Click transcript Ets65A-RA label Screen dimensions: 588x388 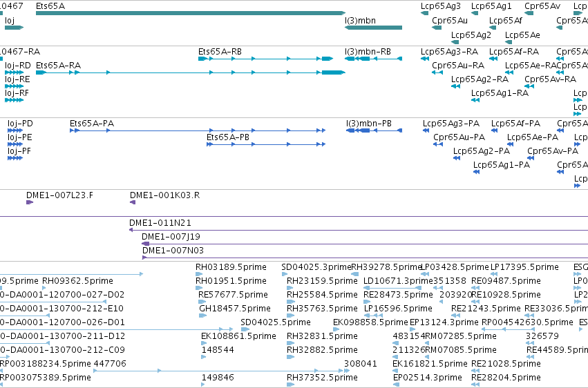[x=58, y=65]
